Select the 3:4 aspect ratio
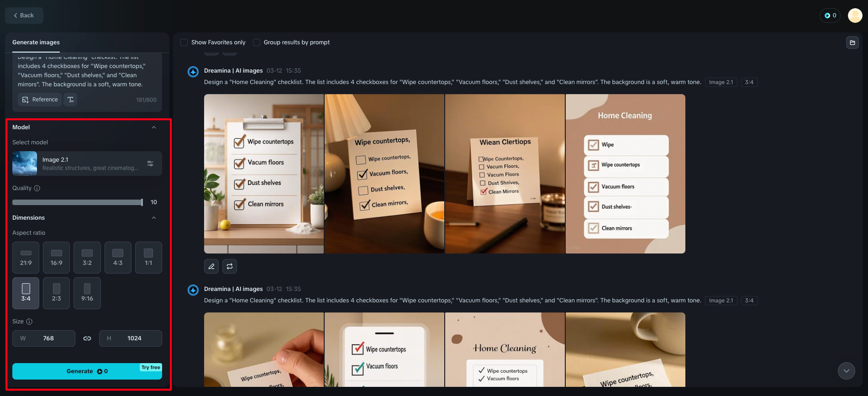The image size is (868, 396). coord(26,293)
